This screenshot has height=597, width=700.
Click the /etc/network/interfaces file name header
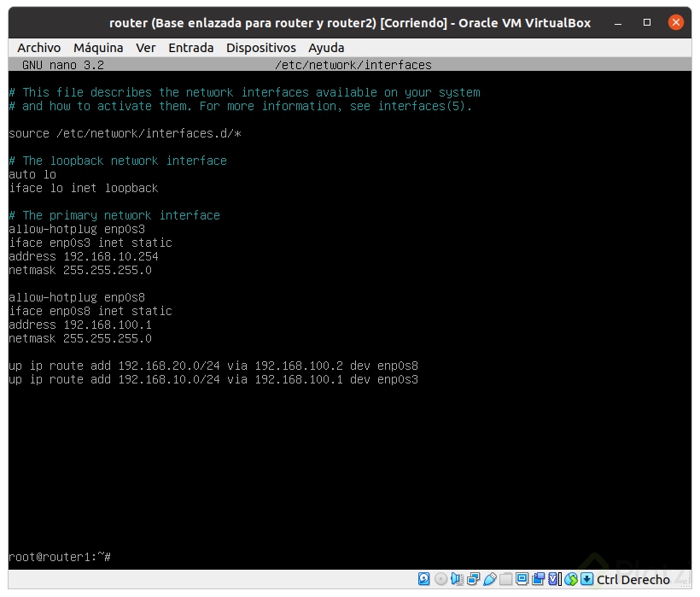353,65
